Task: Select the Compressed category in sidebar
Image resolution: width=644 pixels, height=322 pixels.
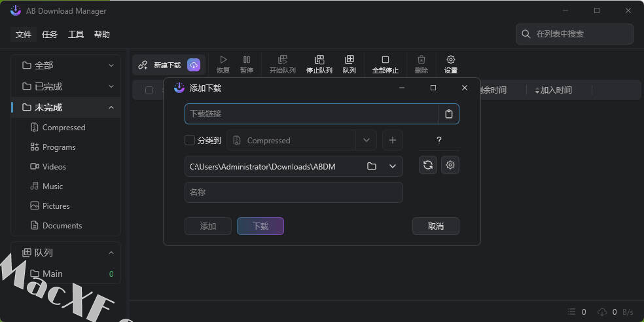Action: [x=65, y=128]
